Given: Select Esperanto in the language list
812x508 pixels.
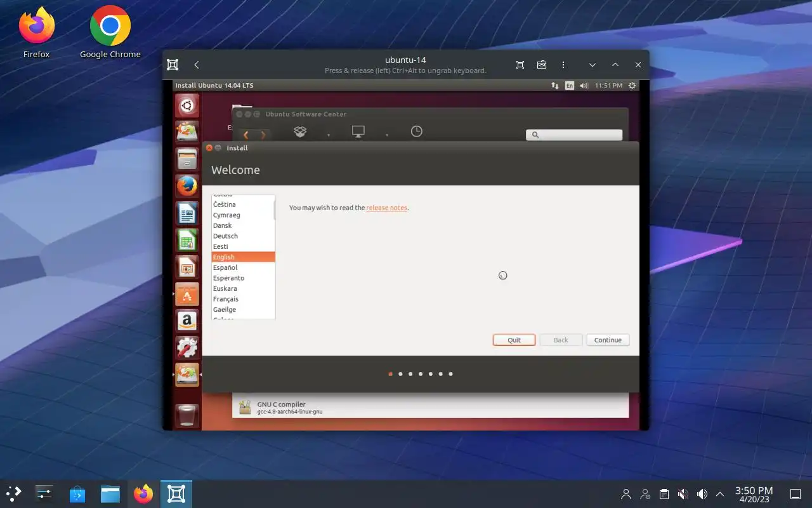Looking at the screenshot, I should pos(242,278).
